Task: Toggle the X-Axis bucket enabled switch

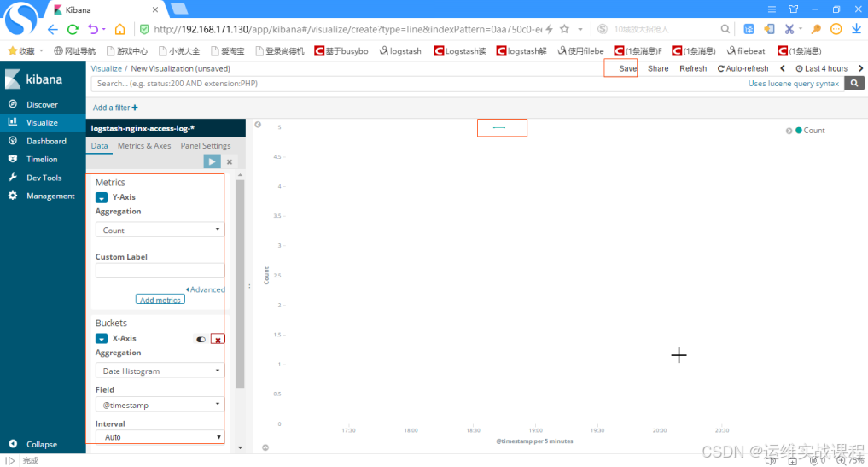Action: click(201, 339)
